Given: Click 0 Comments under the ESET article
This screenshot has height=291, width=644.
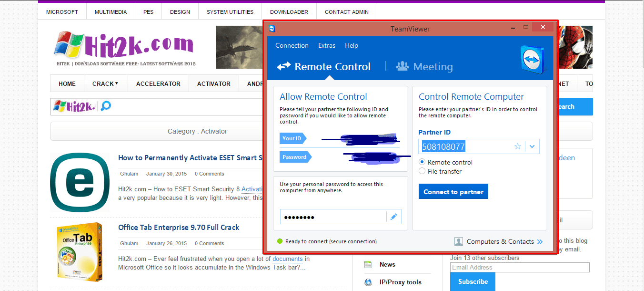Looking at the screenshot, I should [209, 174].
